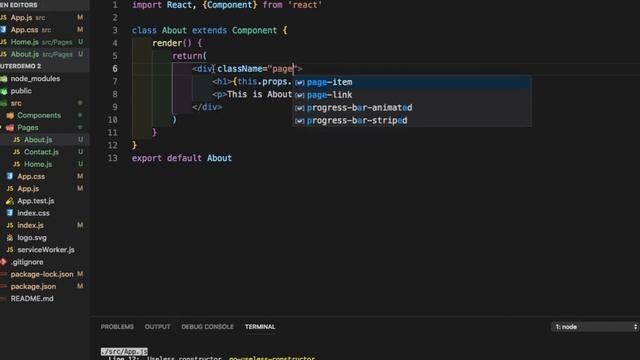Switch to the PROBLEMS tab

pyautogui.click(x=117, y=327)
